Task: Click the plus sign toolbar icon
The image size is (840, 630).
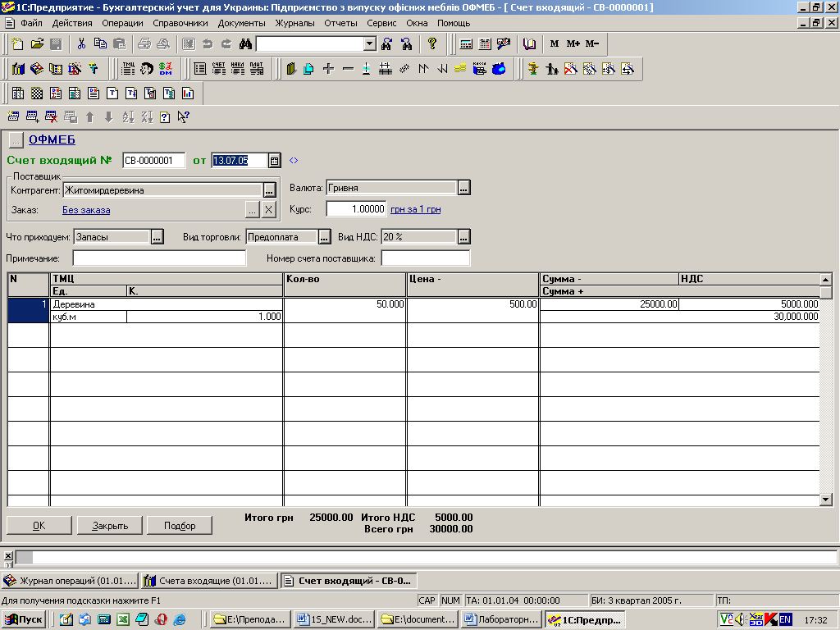Action: 329,69
